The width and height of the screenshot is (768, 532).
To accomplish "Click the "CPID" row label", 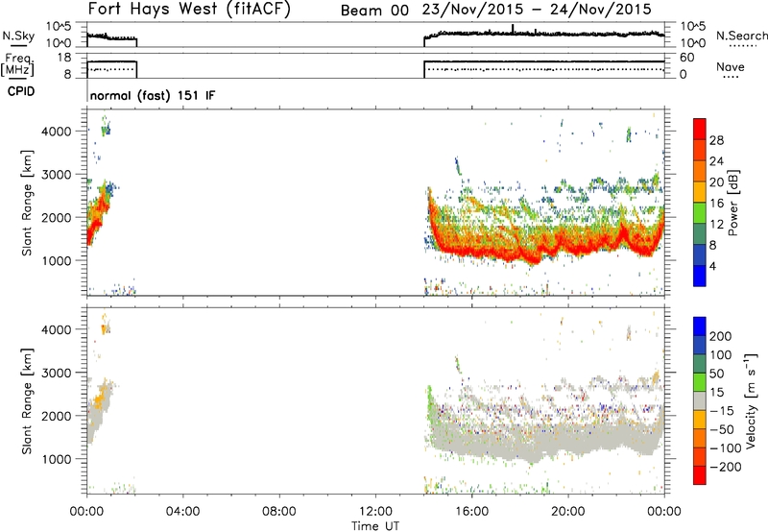I will tap(21, 91).
